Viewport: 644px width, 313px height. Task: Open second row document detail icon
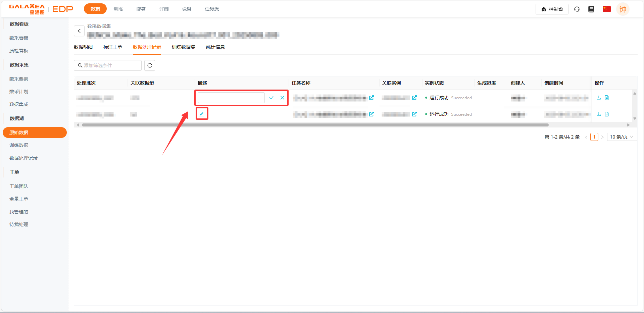(607, 114)
